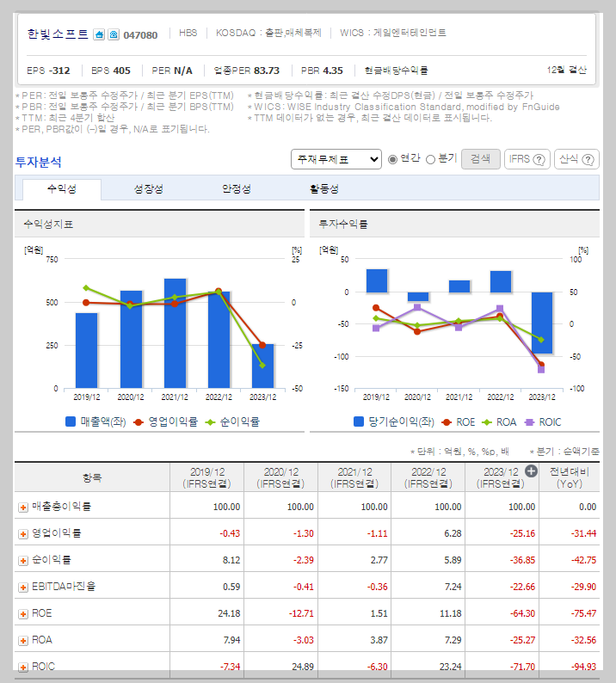Click the 한빛소프트 company name
616x683 pixels.
click(58, 34)
